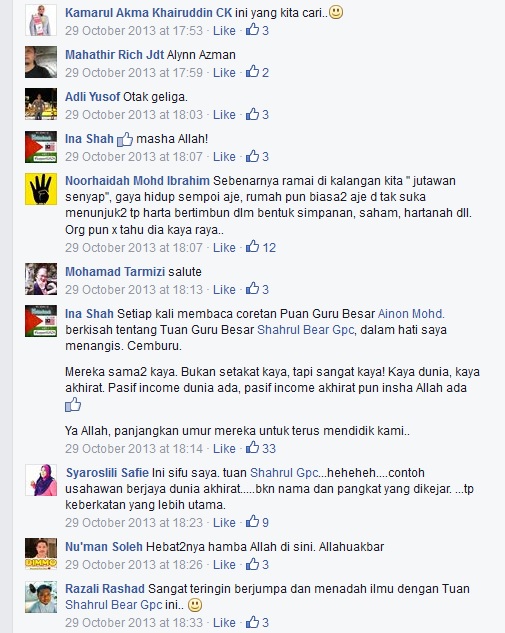Open Kamarul Akma Khairuddin CK's profile
Image resolution: width=505 pixels, height=633 pixels.
coord(149,13)
